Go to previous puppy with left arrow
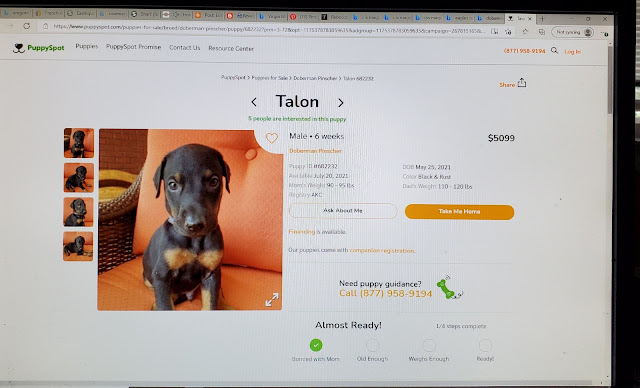 pyautogui.click(x=254, y=102)
